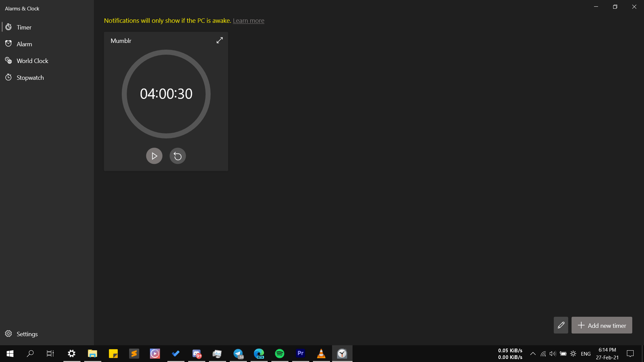The width and height of the screenshot is (644, 362).
Task: Launch Spotify from the taskbar
Action: coord(279,354)
